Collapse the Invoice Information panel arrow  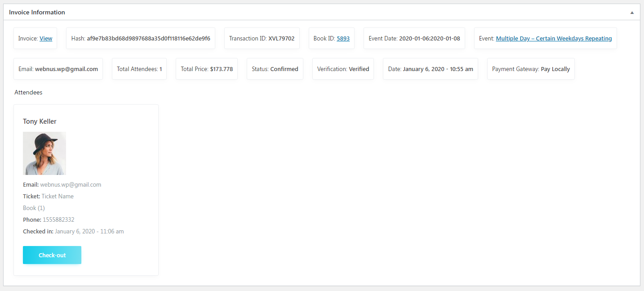click(x=632, y=13)
